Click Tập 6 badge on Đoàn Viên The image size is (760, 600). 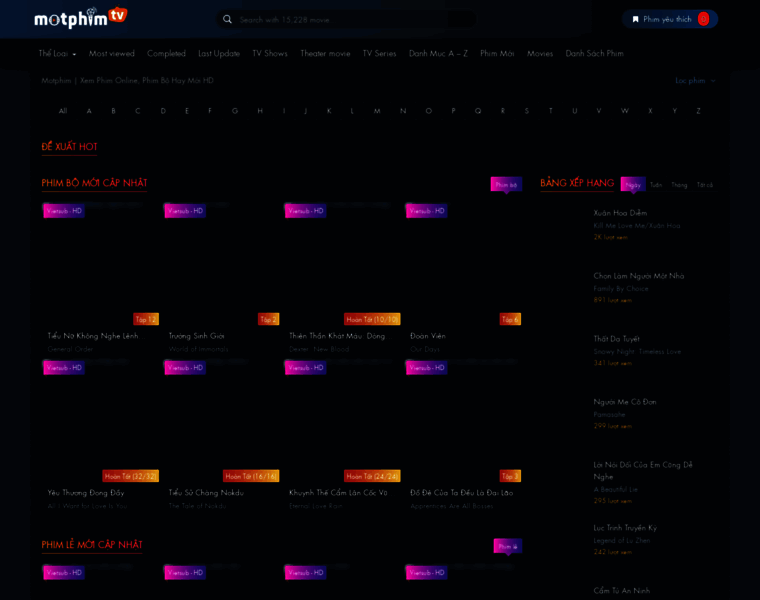point(510,319)
